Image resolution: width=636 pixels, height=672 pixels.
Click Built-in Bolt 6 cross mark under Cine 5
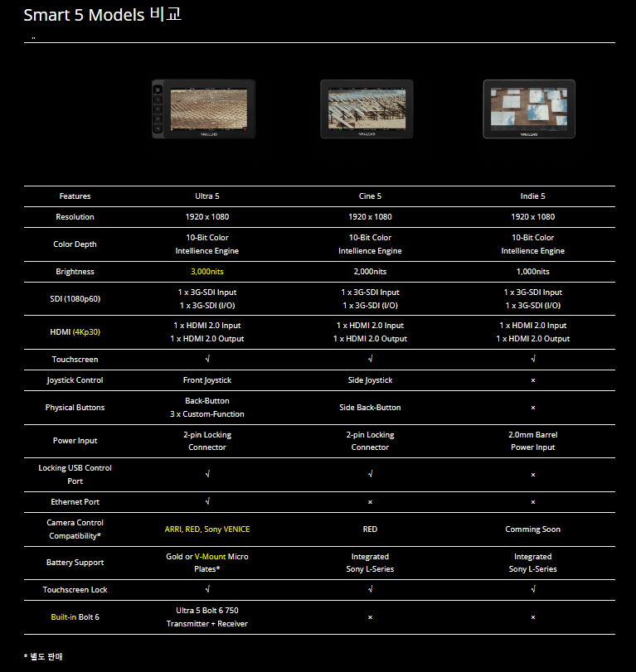(370, 617)
